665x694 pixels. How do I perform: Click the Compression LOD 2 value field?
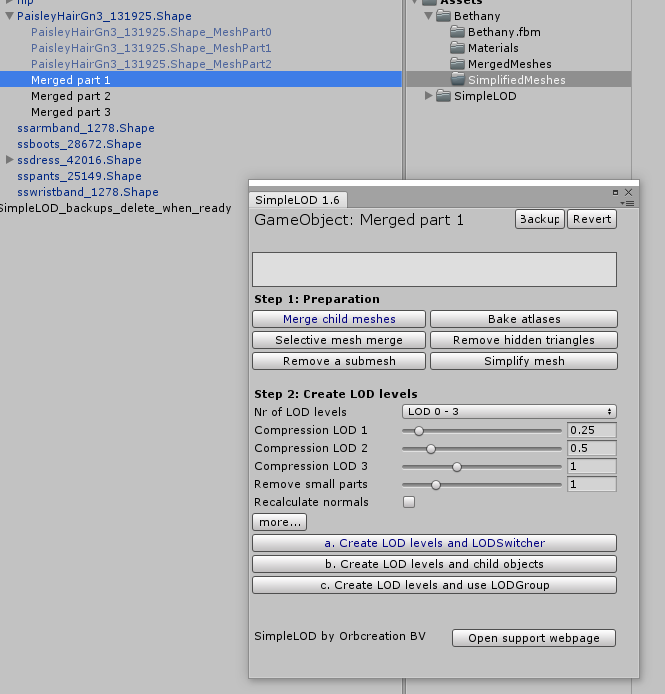(x=592, y=448)
